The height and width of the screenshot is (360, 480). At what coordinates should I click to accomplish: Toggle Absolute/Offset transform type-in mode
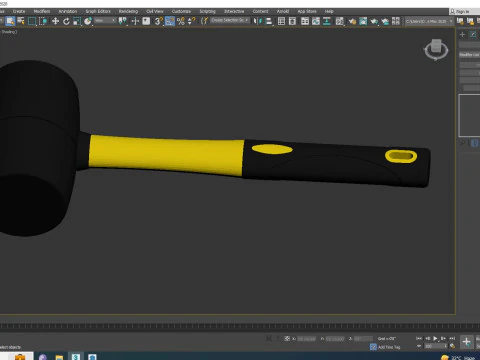coord(287,339)
